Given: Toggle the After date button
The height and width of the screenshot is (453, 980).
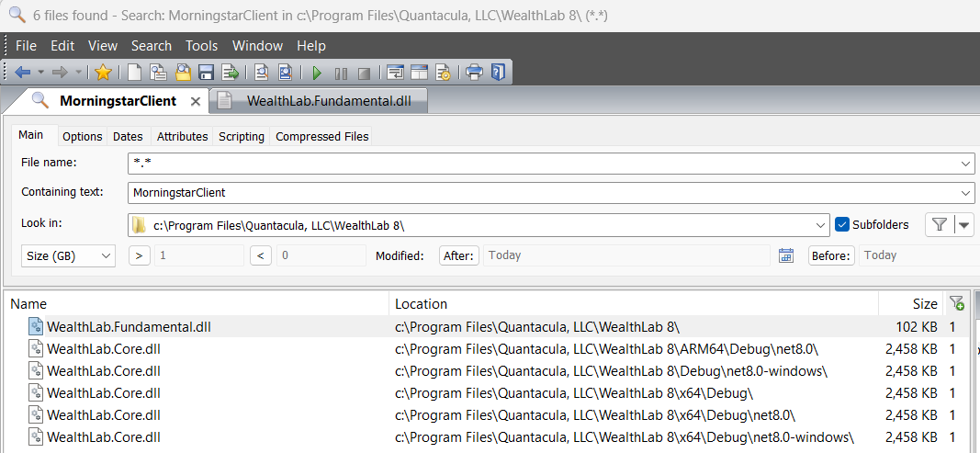Looking at the screenshot, I should [x=458, y=255].
